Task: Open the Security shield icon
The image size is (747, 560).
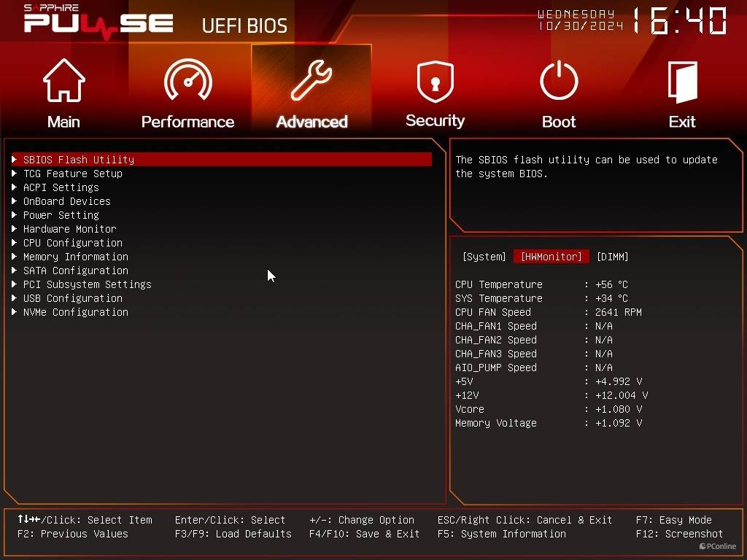Action: (435, 82)
